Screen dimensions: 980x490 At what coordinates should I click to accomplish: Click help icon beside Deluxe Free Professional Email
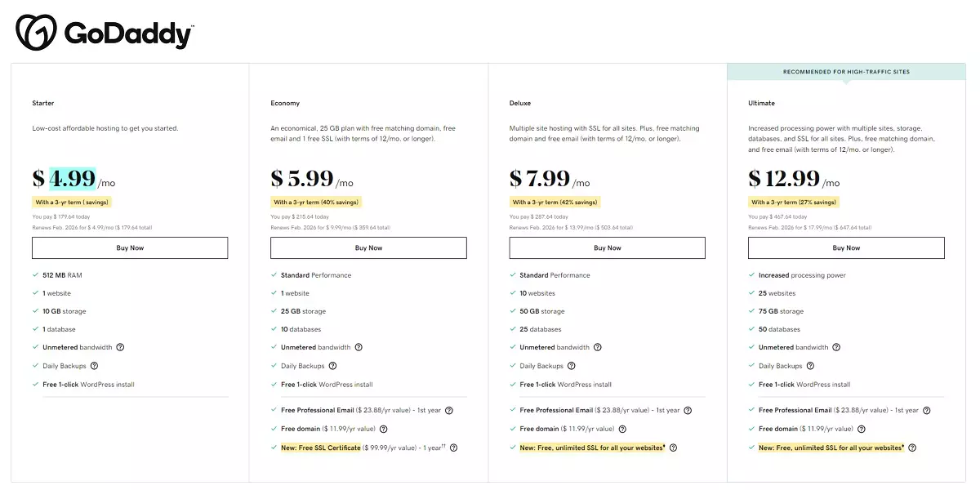coord(688,410)
